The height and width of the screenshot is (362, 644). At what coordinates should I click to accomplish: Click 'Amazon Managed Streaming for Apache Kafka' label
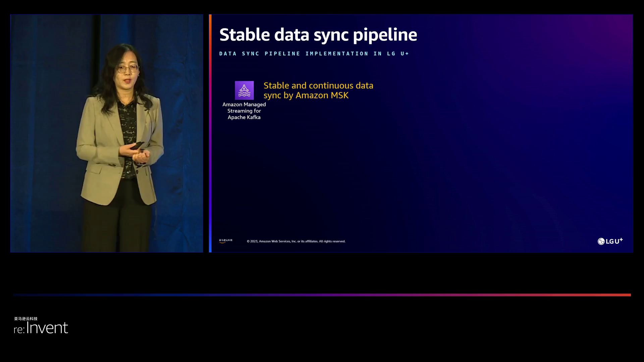click(x=244, y=111)
